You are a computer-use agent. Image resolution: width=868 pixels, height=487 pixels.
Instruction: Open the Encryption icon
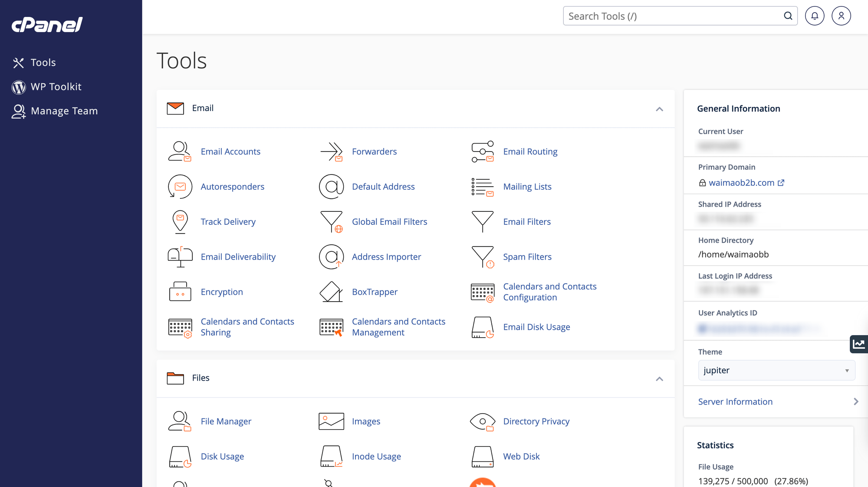(x=180, y=292)
